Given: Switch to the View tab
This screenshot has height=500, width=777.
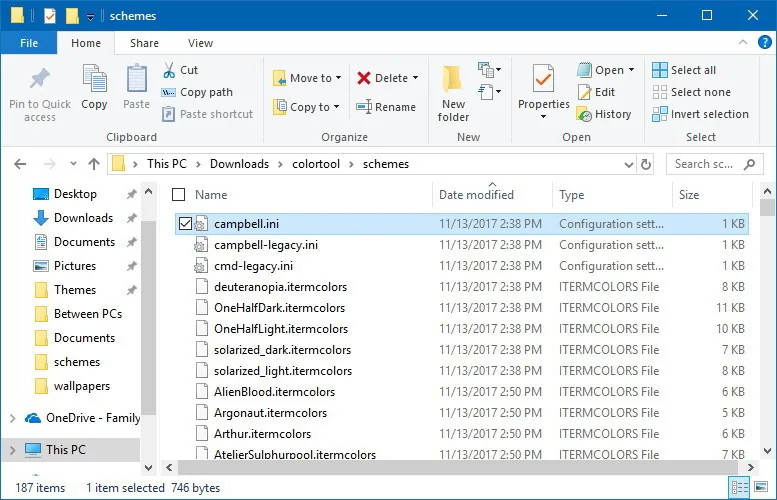Looking at the screenshot, I should click(200, 43).
